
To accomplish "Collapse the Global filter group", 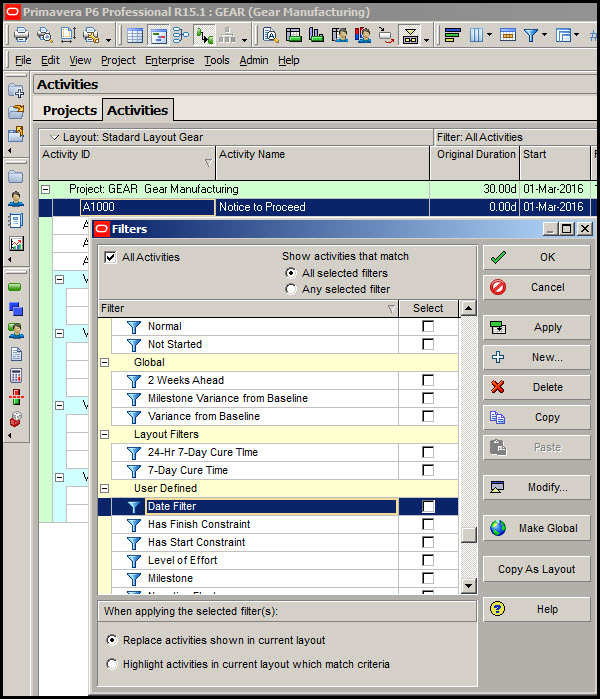I will click(x=104, y=362).
